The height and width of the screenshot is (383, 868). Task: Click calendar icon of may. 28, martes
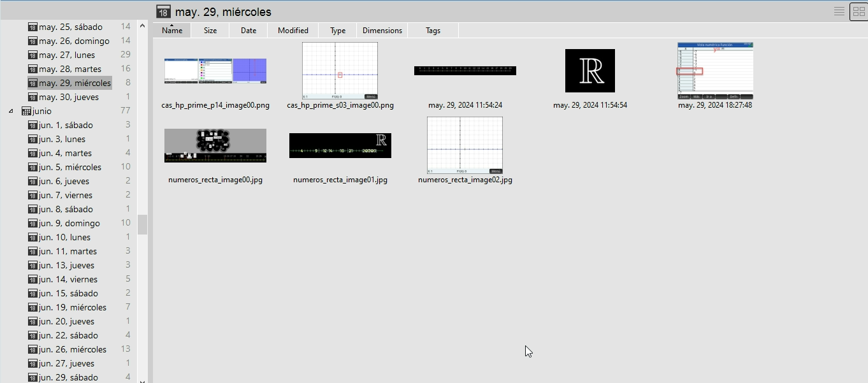point(33,69)
